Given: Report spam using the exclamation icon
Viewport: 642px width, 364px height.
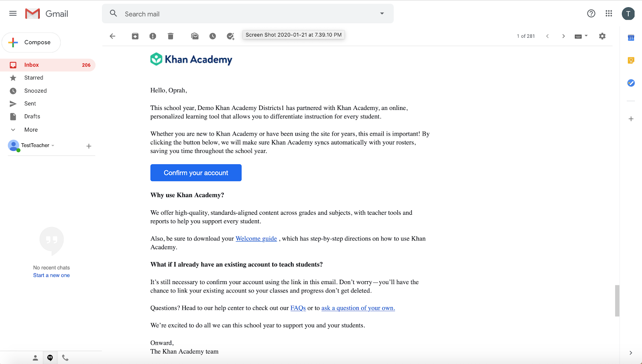Looking at the screenshot, I should (x=153, y=36).
